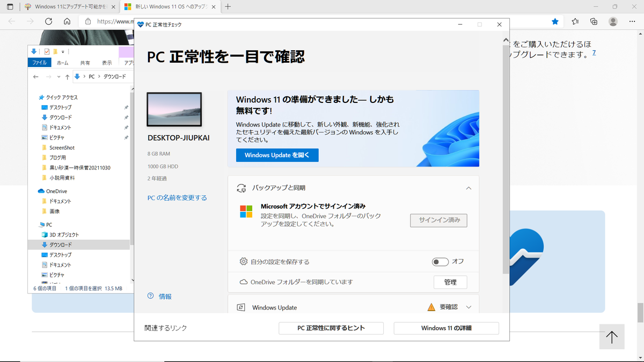This screenshot has width=644, height=362.
Task: Go to Edge home page icon
Action: (67, 21)
